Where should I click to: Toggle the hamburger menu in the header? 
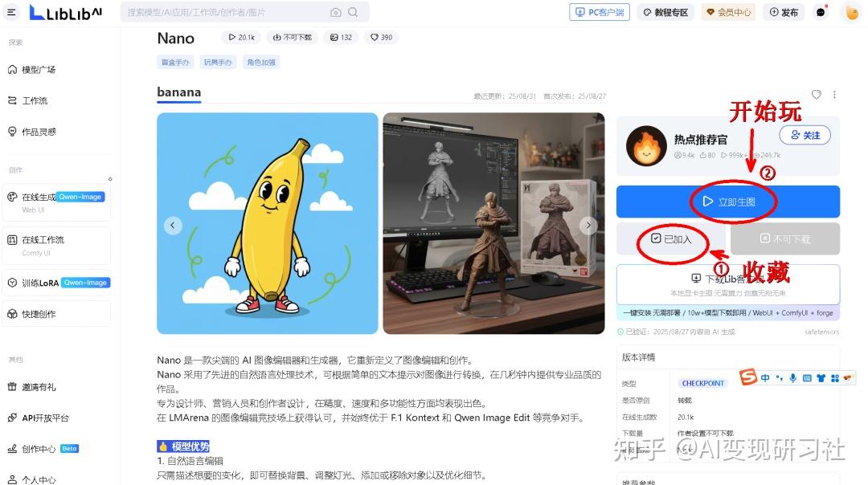(x=11, y=12)
